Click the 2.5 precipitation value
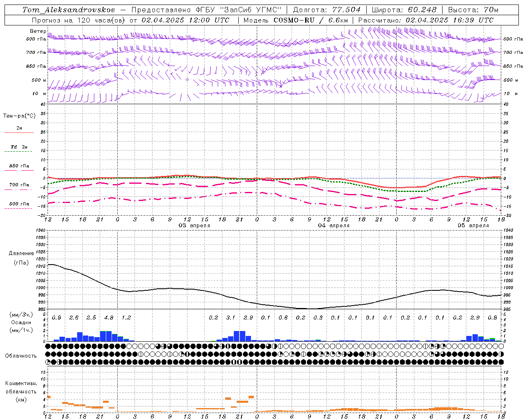Image resolution: width=525 pixels, height=420 pixels. click(91, 318)
